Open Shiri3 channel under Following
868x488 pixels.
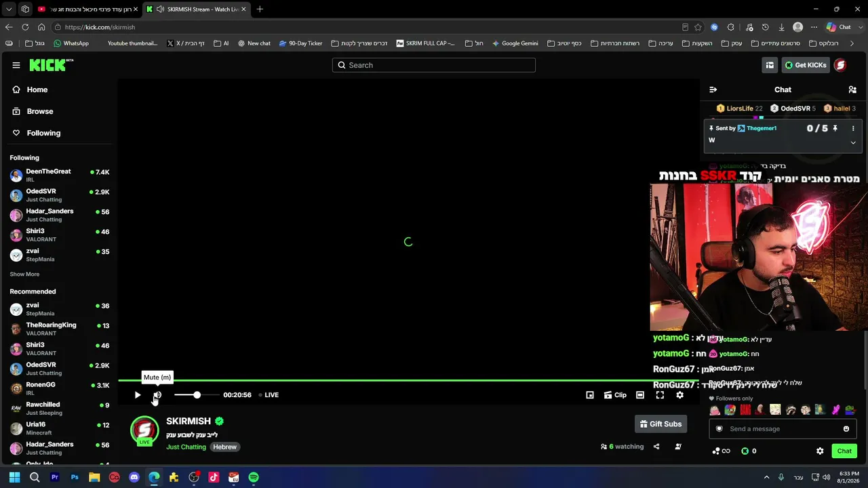pyautogui.click(x=59, y=235)
